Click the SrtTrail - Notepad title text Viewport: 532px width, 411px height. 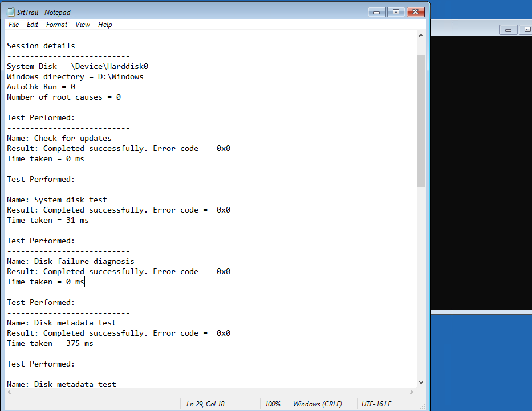pyautogui.click(x=44, y=13)
